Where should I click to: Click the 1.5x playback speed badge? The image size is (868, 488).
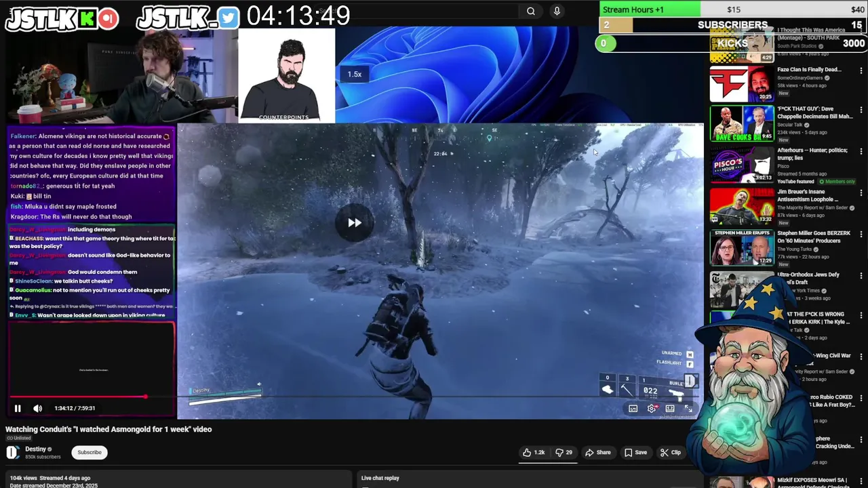355,74
